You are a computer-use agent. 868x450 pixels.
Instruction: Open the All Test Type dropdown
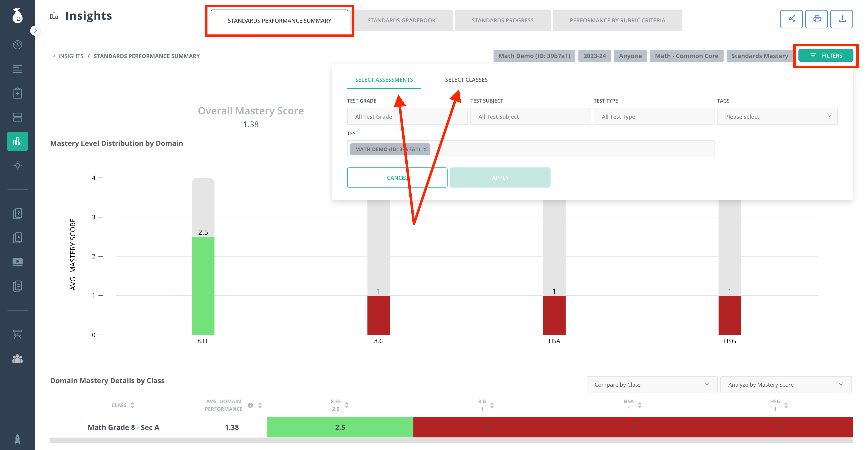click(654, 117)
